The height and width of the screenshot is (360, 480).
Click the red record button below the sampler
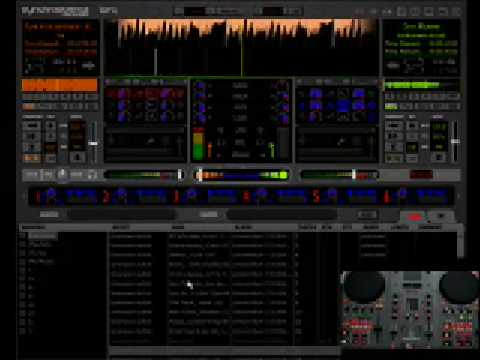click(x=414, y=217)
